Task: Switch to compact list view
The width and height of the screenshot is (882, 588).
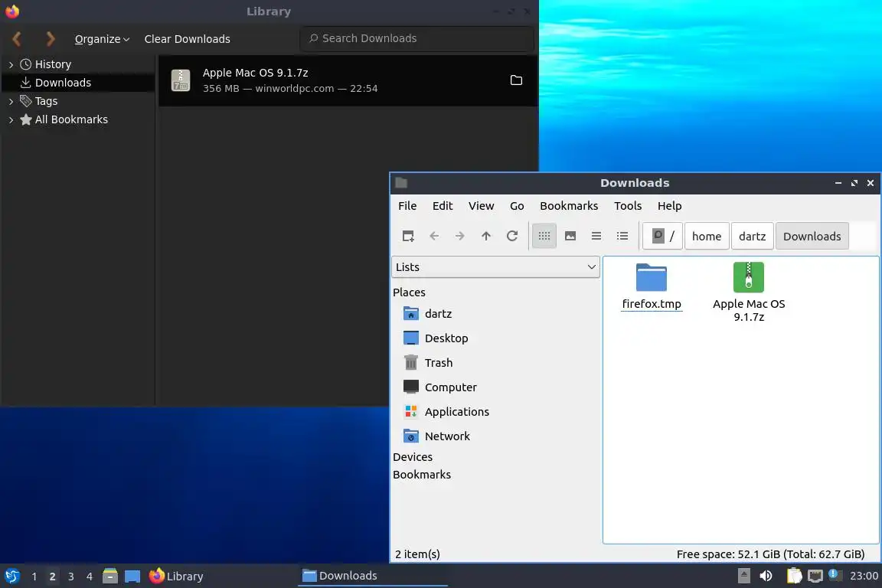Action: coord(596,236)
